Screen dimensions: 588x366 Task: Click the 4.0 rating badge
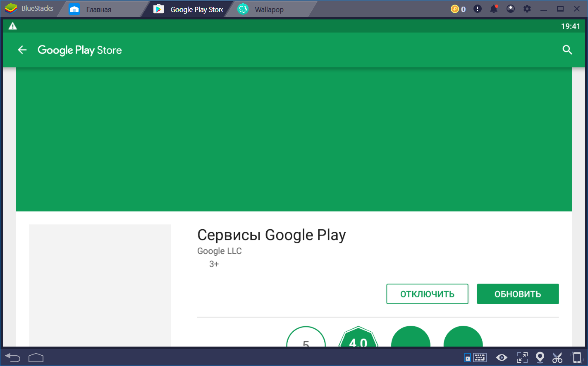click(358, 337)
